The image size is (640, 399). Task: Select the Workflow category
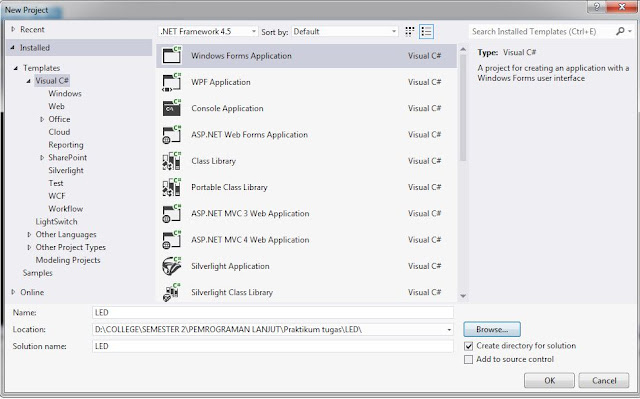point(66,208)
